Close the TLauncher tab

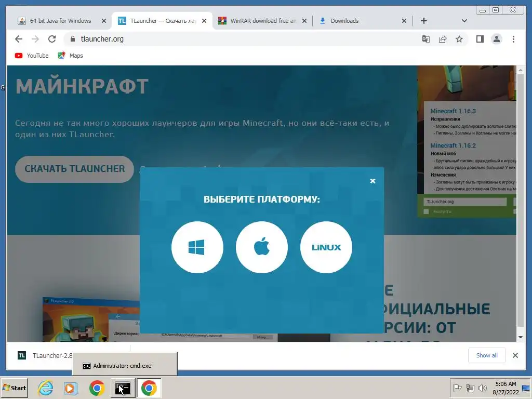(x=204, y=21)
